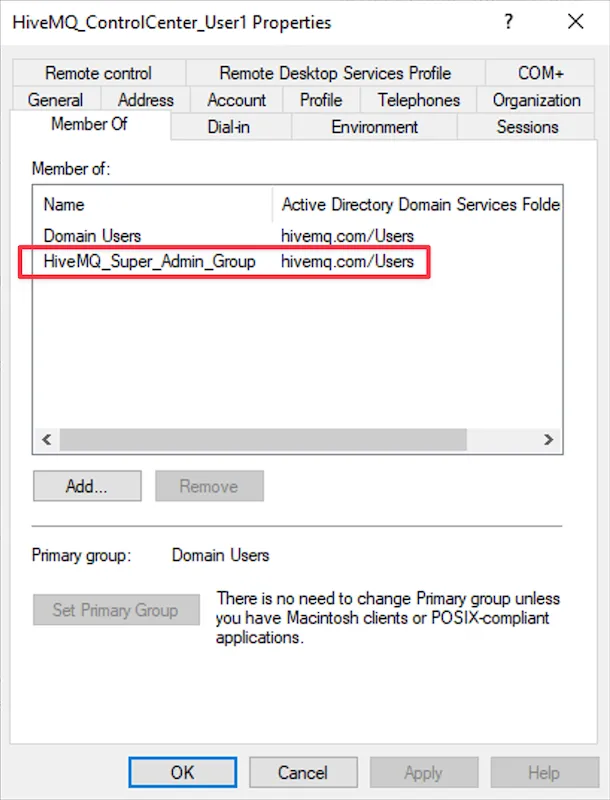
Task: Select the Member Of tab
Action: [x=89, y=124]
